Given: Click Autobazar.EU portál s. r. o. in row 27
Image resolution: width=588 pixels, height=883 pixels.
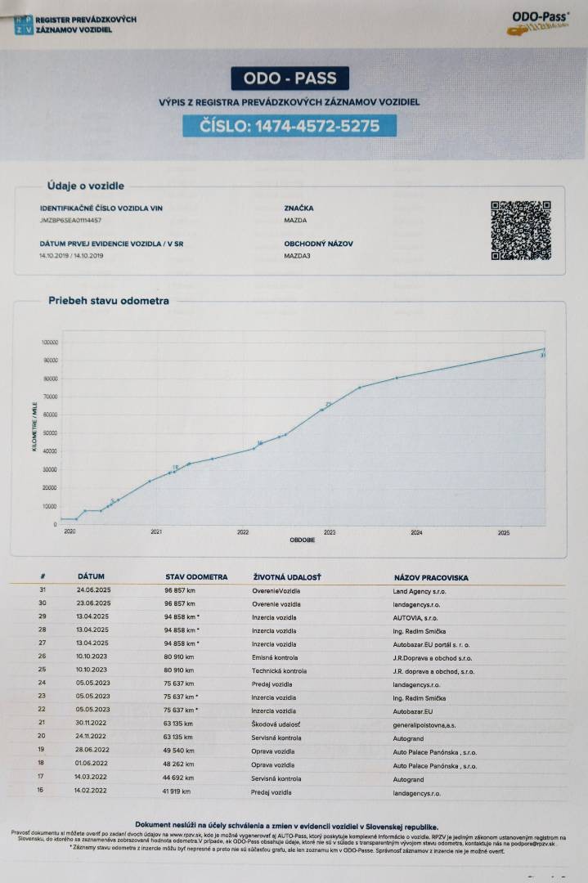Looking at the screenshot, I should pos(432,645).
